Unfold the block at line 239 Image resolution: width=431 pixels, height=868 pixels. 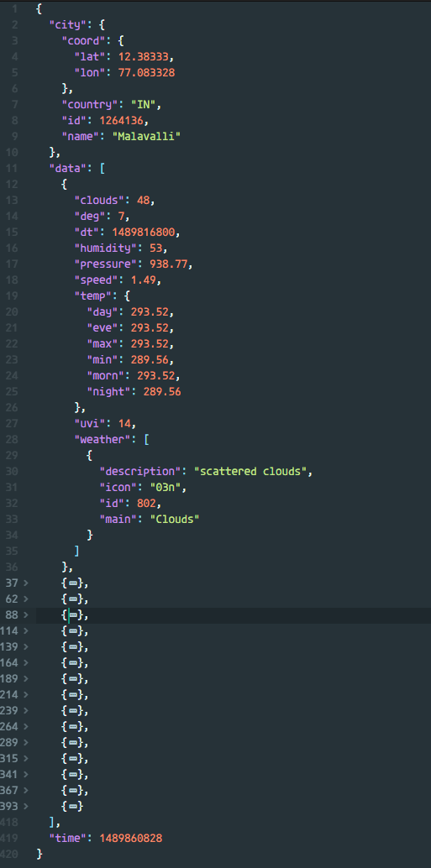point(26,711)
